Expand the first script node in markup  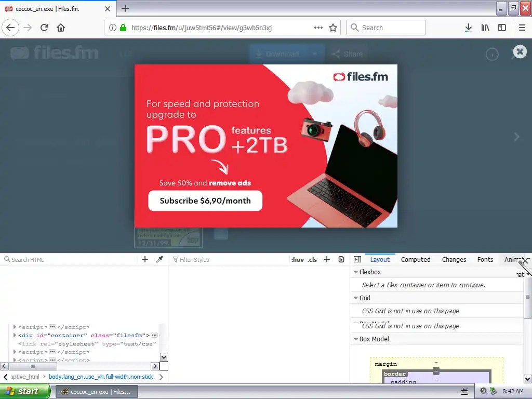(x=15, y=327)
